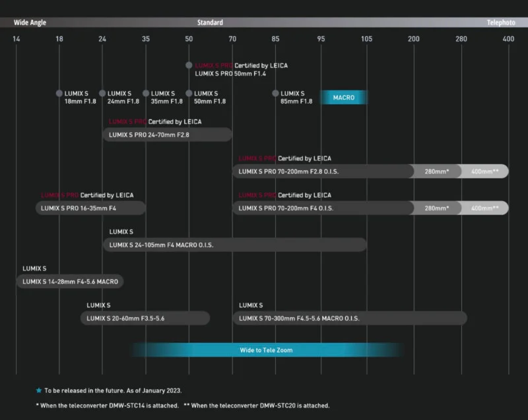This screenshot has width=528, height=420.
Task: Click the LUMIX S PRO 24-70mm F2.8 bar
Action: pyautogui.click(x=167, y=135)
